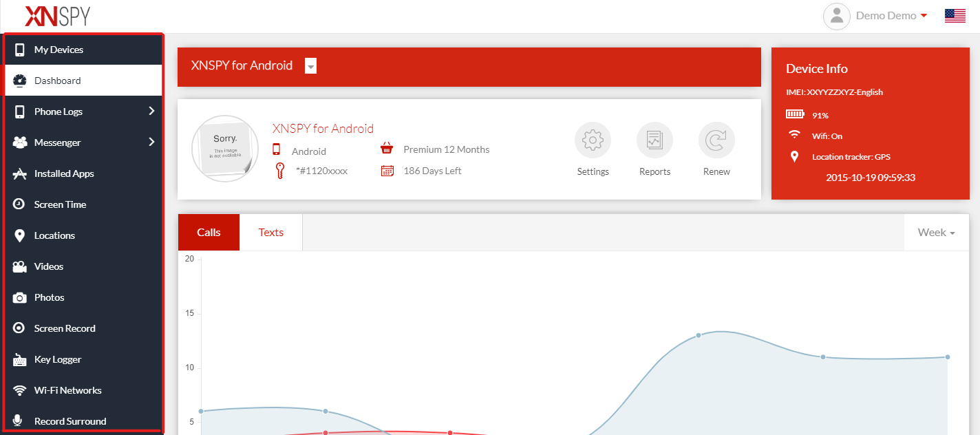Click the battery icon in Device Info

point(795,114)
